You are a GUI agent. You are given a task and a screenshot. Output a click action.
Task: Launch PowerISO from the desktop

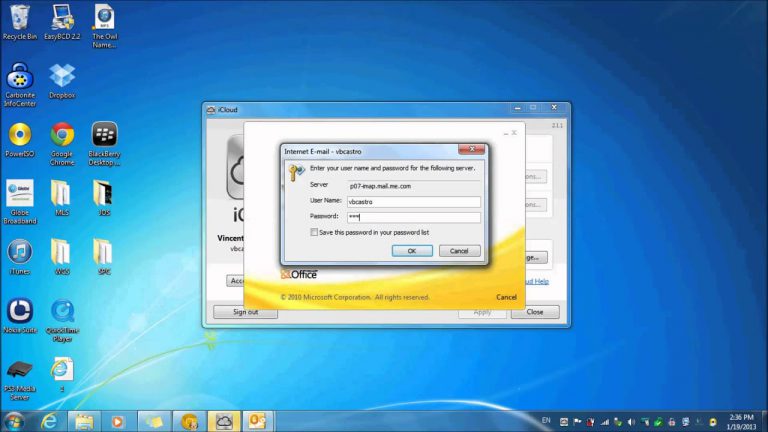[x=20, y=140]
